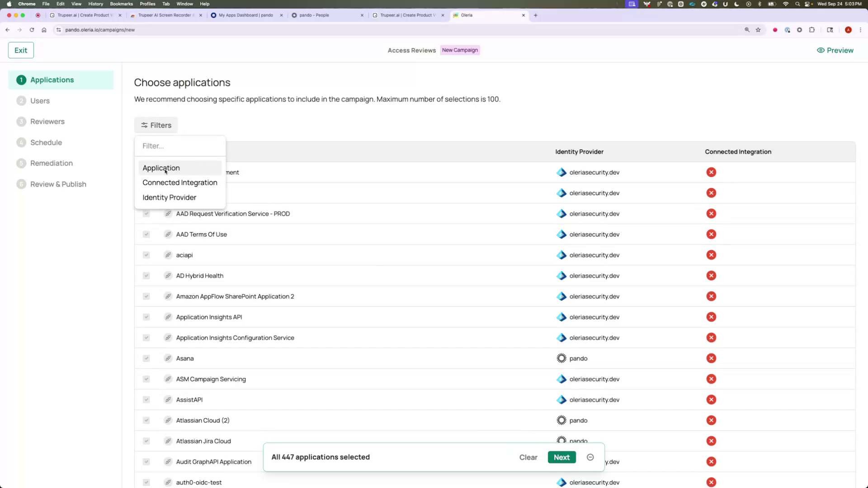Click the link icon beside Application Insights API

[x=168, y=317]
